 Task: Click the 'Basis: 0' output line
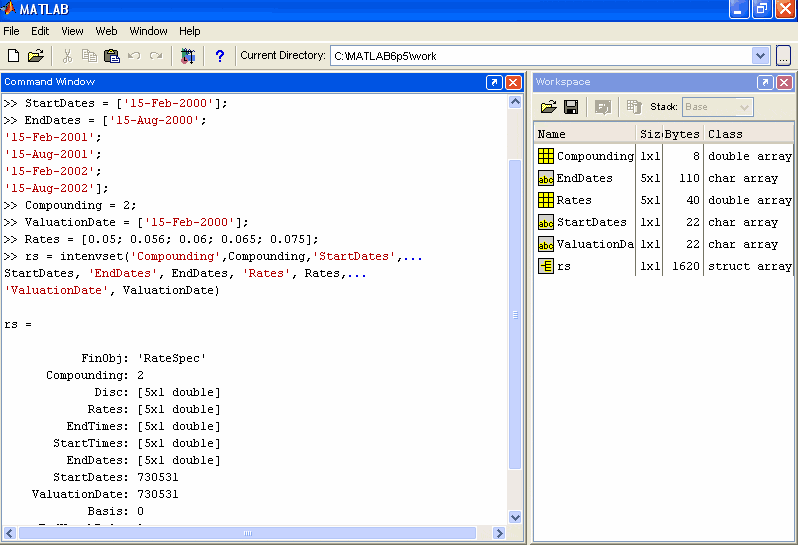116,511
